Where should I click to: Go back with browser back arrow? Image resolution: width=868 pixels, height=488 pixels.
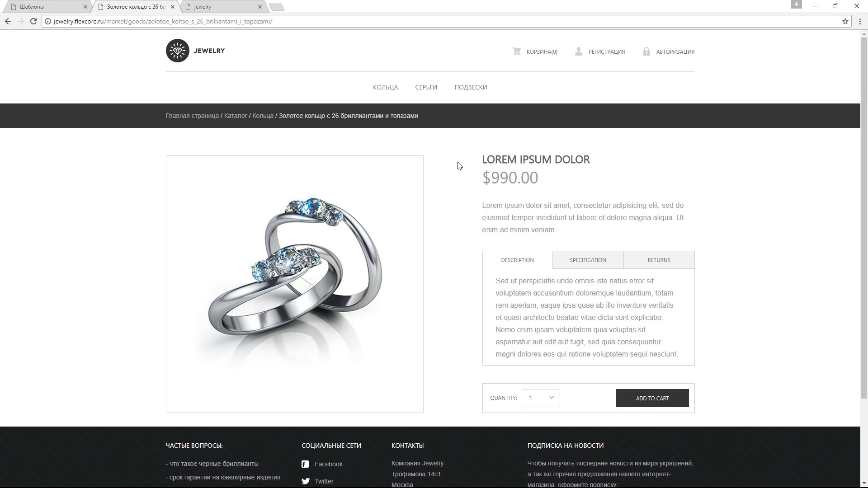[8, 21]
